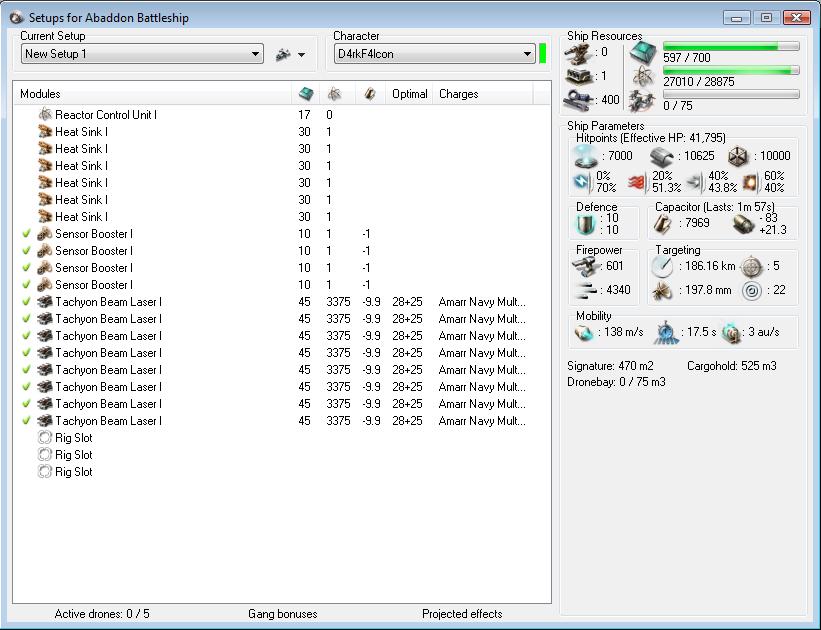This screenshot has height=630, width=821.
Task: Click the thermal resistance icon
Action: pyautogui.click(x=638, y=182)
